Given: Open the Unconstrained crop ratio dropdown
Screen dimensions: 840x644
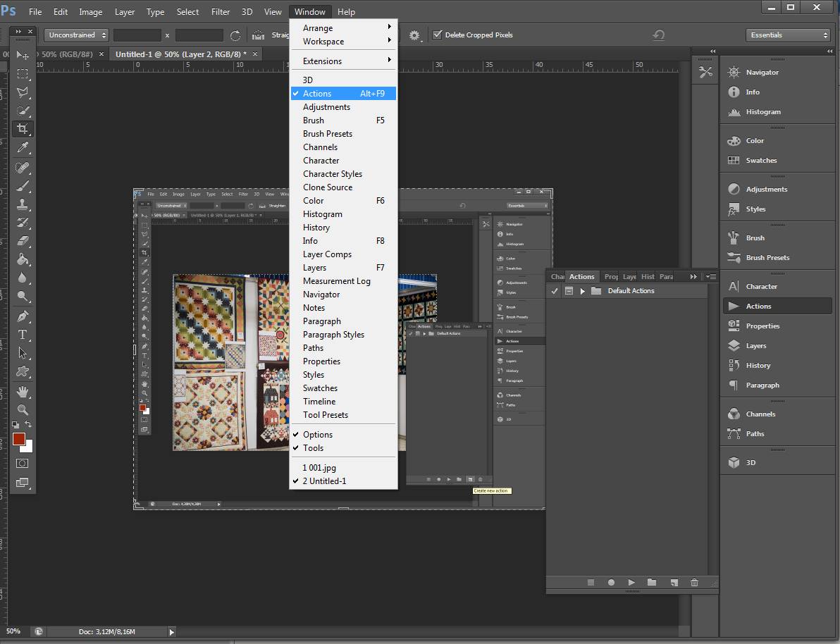Looking at the screenshot, I should coord(76,35).
